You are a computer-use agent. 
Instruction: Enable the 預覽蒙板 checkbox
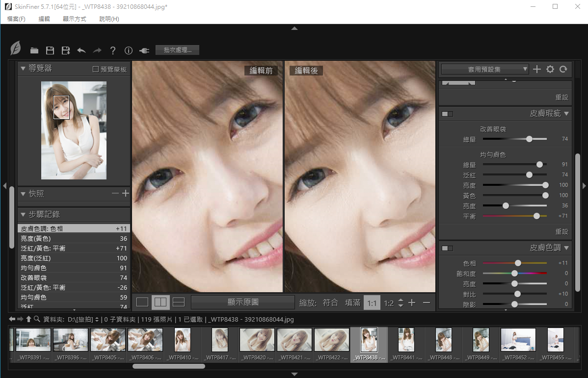(96, 69)
